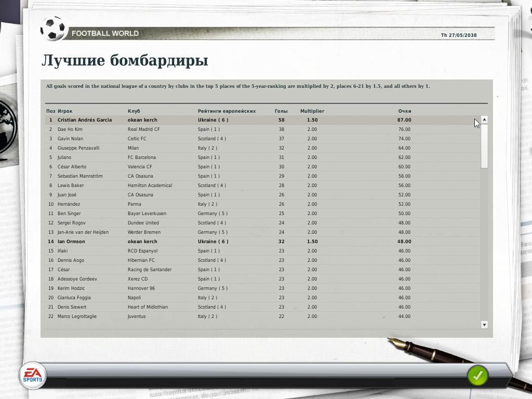Click the Лучшие бомбардиры heading

125,61
